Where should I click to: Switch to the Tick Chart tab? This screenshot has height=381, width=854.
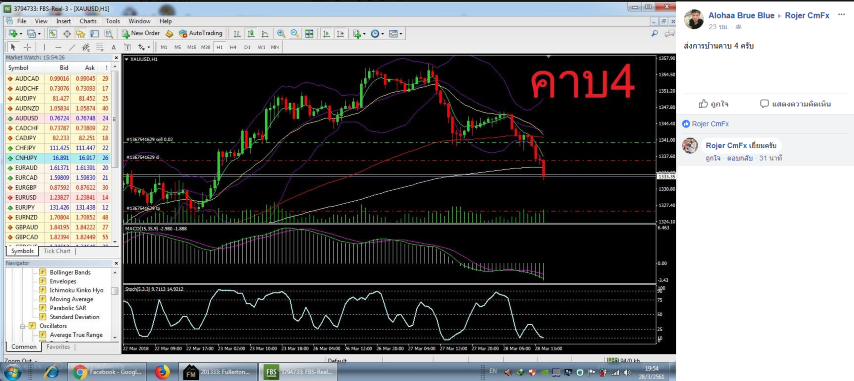pyautogui.click(x=57, y=251)
